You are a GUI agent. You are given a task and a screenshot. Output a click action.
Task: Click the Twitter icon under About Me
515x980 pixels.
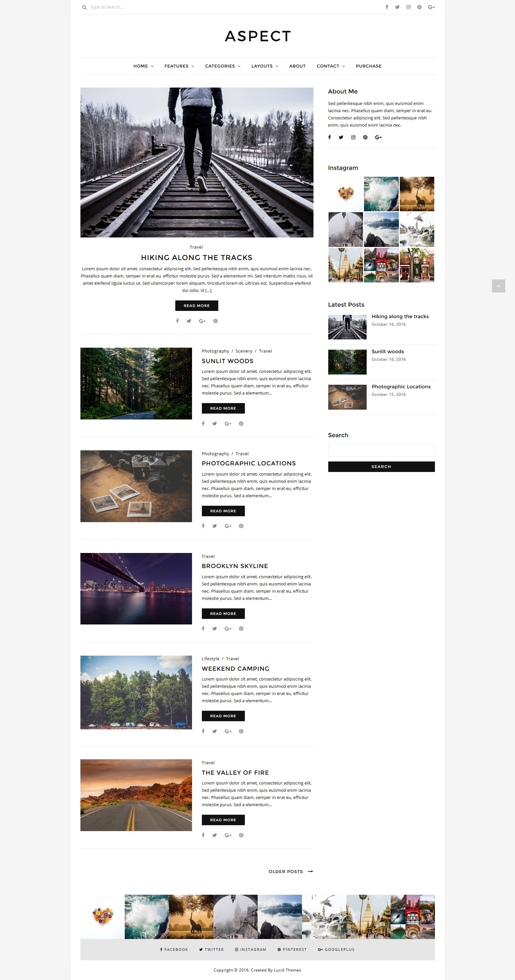[341, 137]
